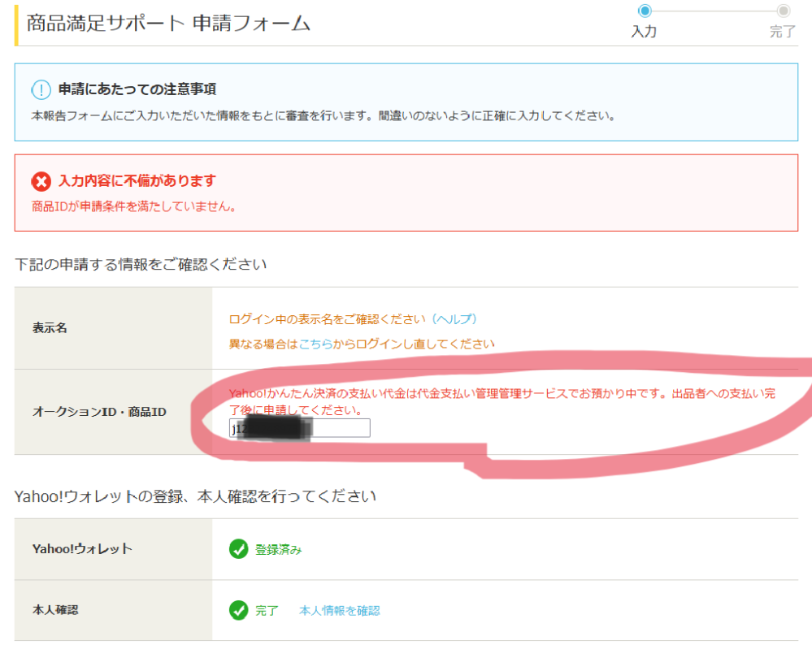Click the Yahoo!ウォレットの登録、本人確認 section heading
Screen dimensions: 812x645
pos(195,496)
